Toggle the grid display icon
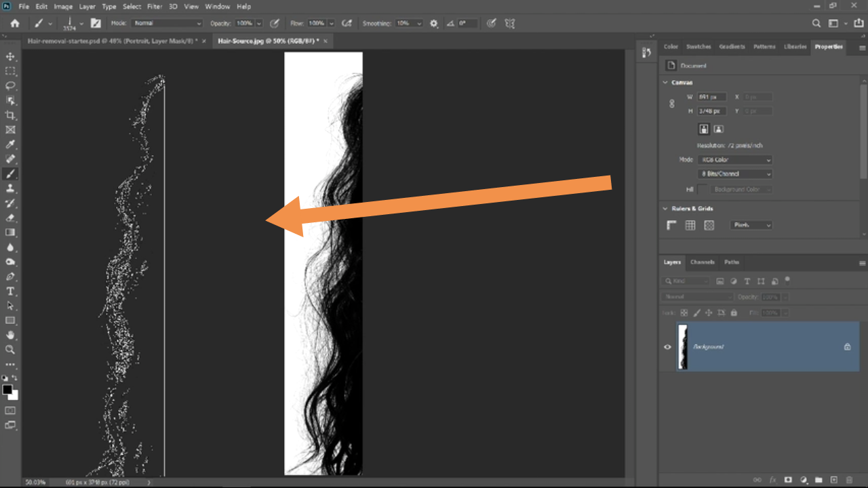868x488 pixels. [690, 225]
